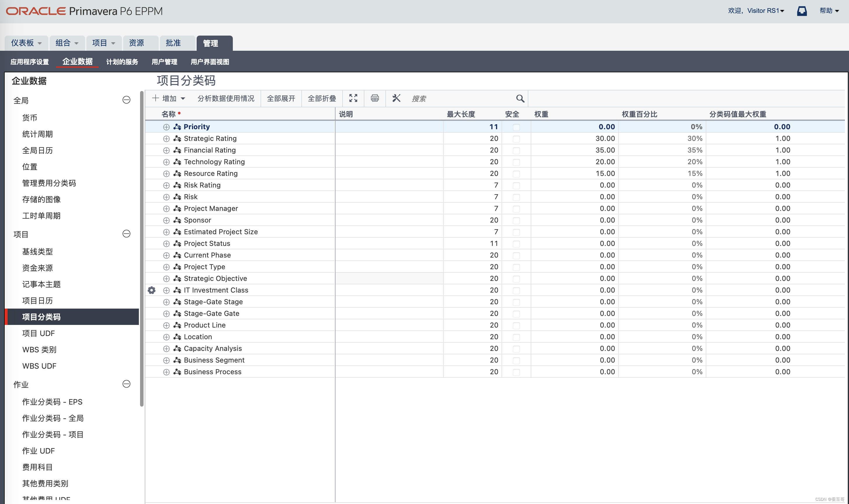Image resolution: width=849 pixels, height=504 pixels.
Task: Toggle the 安全 checkbox for Strategic Rating
Action: [516, 139]
